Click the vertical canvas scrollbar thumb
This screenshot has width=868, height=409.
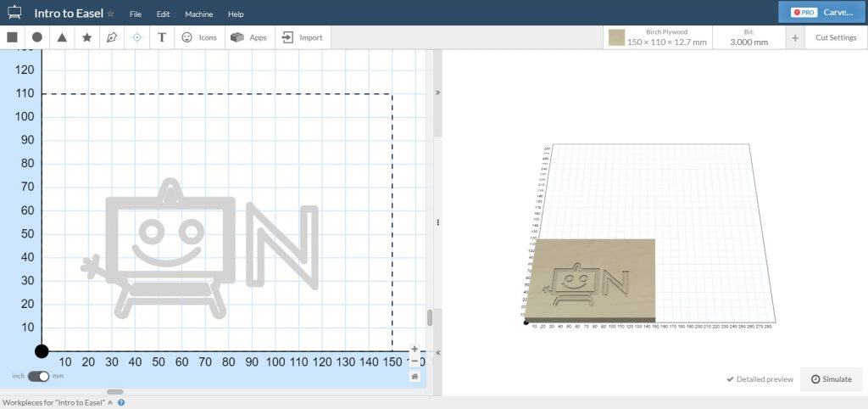coord(430,317)
